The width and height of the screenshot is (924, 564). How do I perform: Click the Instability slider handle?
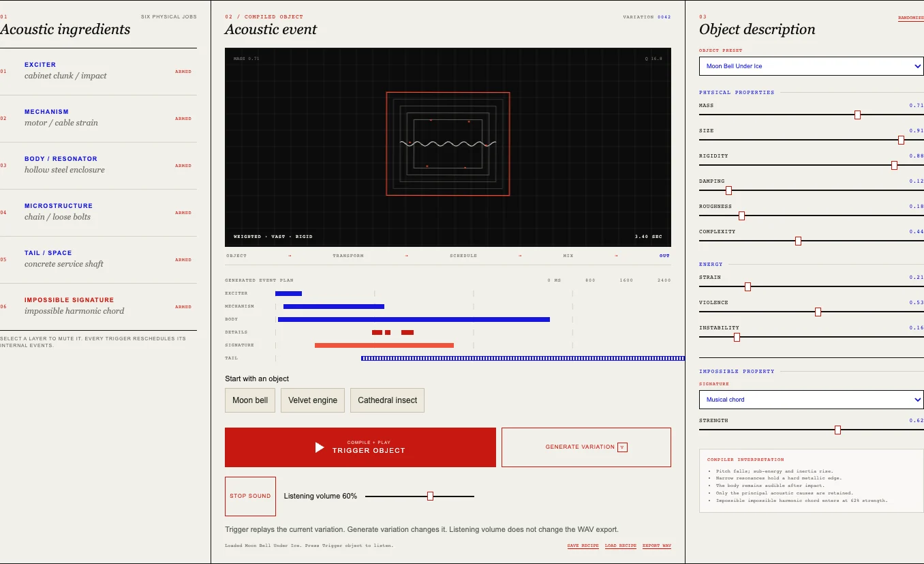pos(737,337)
